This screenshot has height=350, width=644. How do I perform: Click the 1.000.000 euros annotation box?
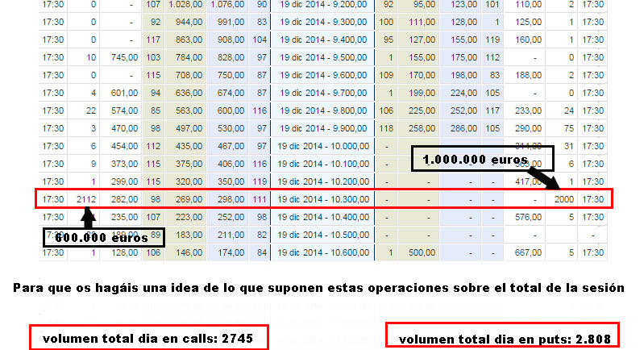pos(472,160)
